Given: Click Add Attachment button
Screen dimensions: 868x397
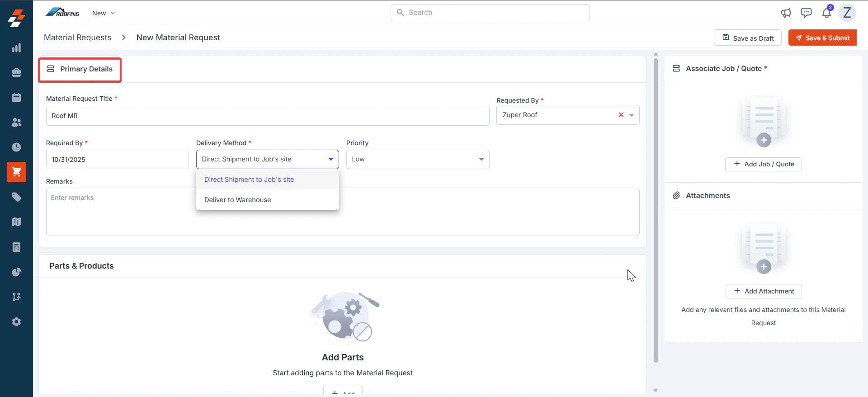Looking at the screenshot, I should pos(764,291).
